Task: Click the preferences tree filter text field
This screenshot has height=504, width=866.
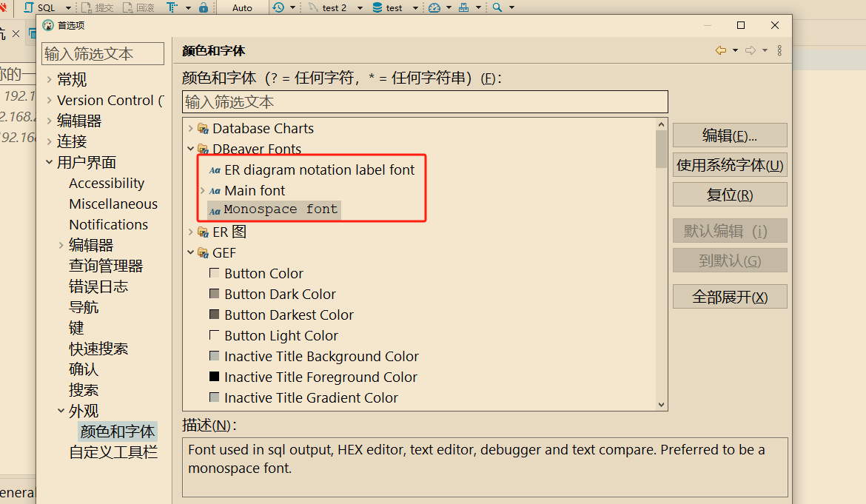Action: point(103,53)
